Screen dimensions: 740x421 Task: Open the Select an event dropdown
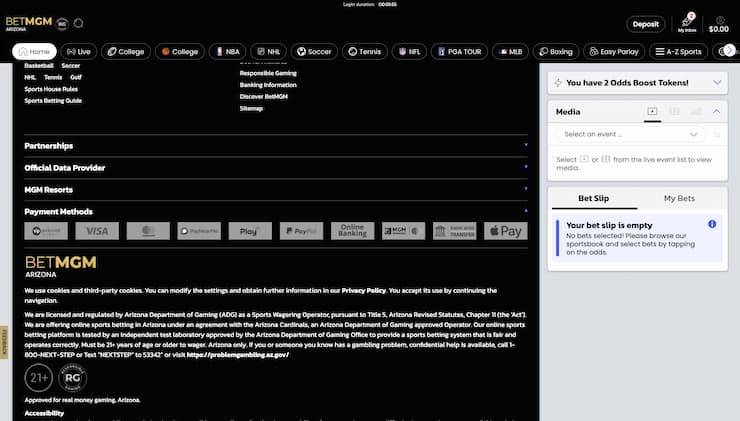click(x=631, y=135)
